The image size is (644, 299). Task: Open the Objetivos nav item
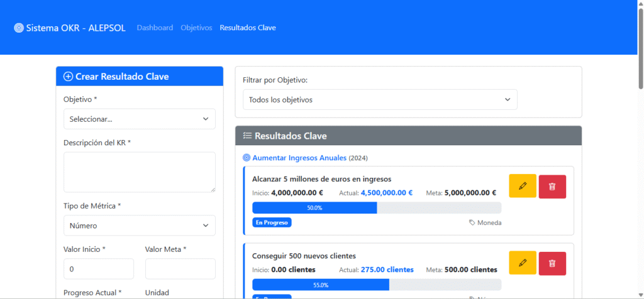click(196, 28)
